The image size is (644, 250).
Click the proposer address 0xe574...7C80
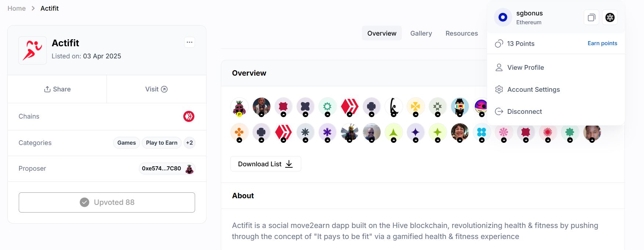coord(162,169)
